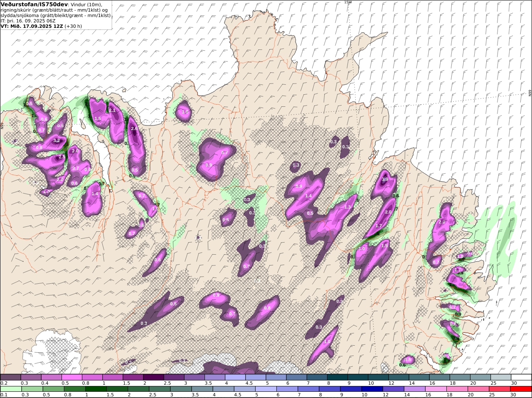Click the initial time "IT: þri. 16. 09. 2025 06Z"
Viewport: 532px width, 398px height.
pos(28,21)
